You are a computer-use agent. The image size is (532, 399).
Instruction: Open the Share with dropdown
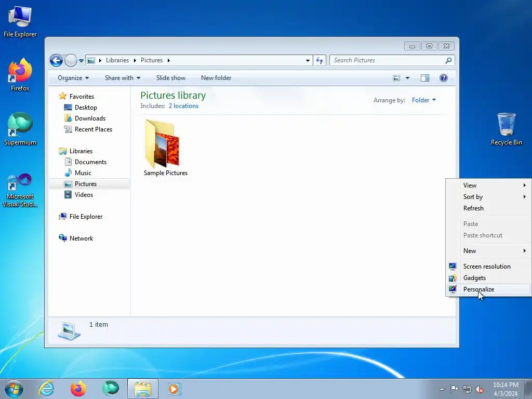pos(123,78)
